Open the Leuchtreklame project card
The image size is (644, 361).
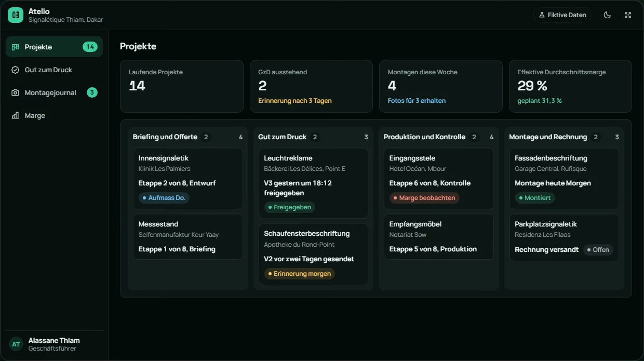pos(313,183)
